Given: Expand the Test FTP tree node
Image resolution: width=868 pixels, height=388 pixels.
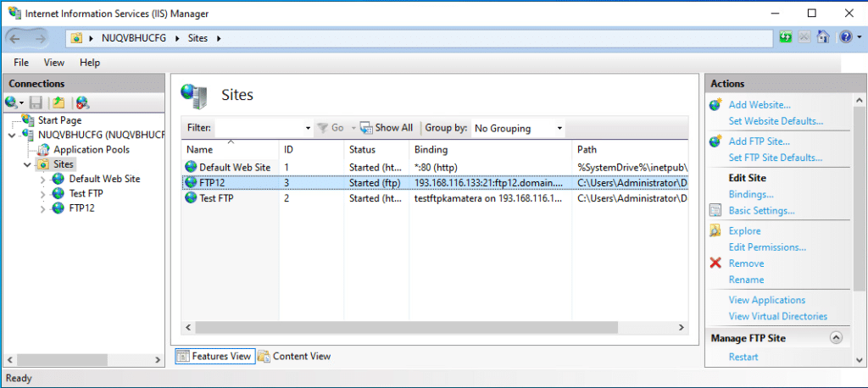Looking at the screenshot, I should 43,194.
